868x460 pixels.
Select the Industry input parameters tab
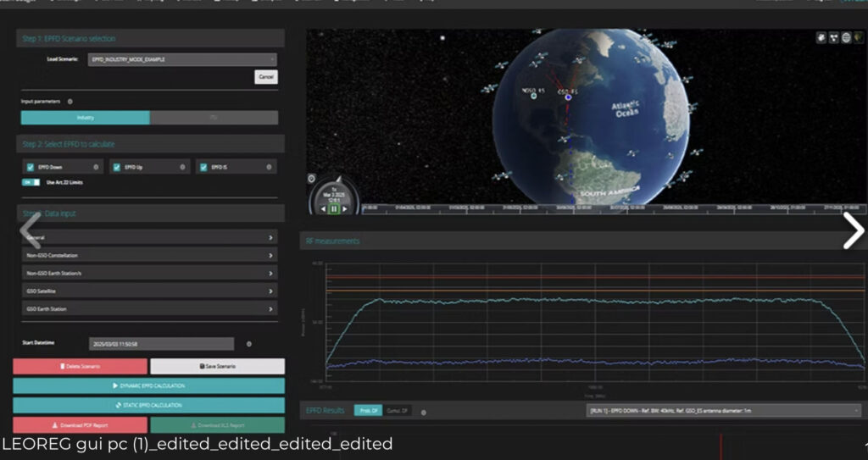point(85,118)
